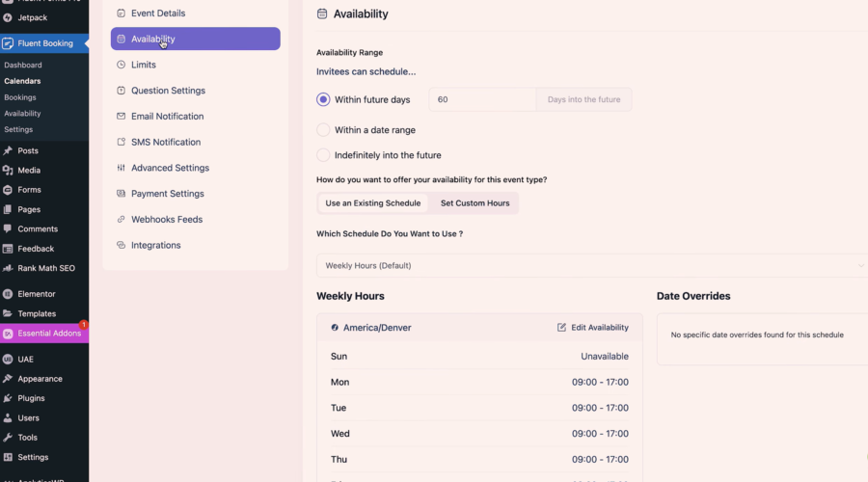Click the Media icon in sidebar
868x482 pixels.
pyautogui.click(x=7, y=171)
